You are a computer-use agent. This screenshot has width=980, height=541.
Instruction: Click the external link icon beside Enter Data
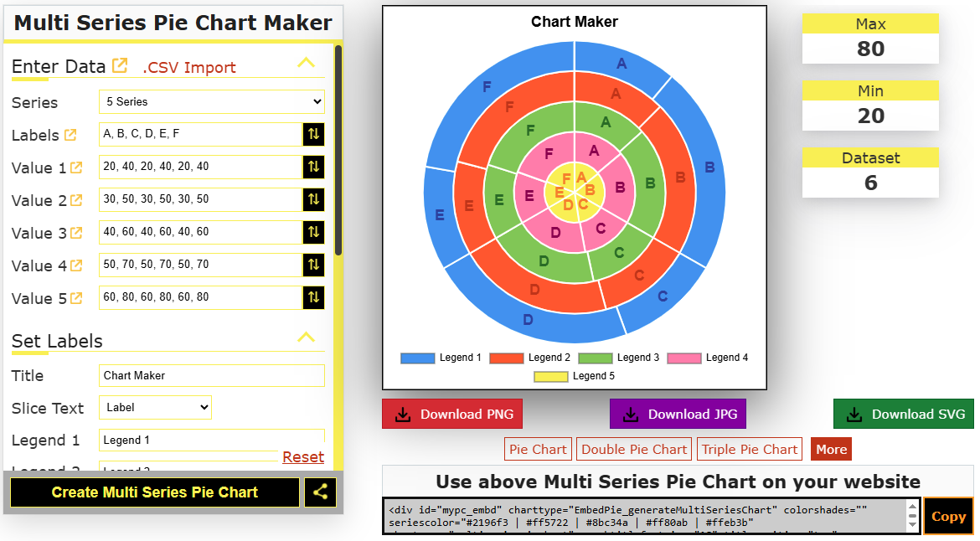point(118,63)
